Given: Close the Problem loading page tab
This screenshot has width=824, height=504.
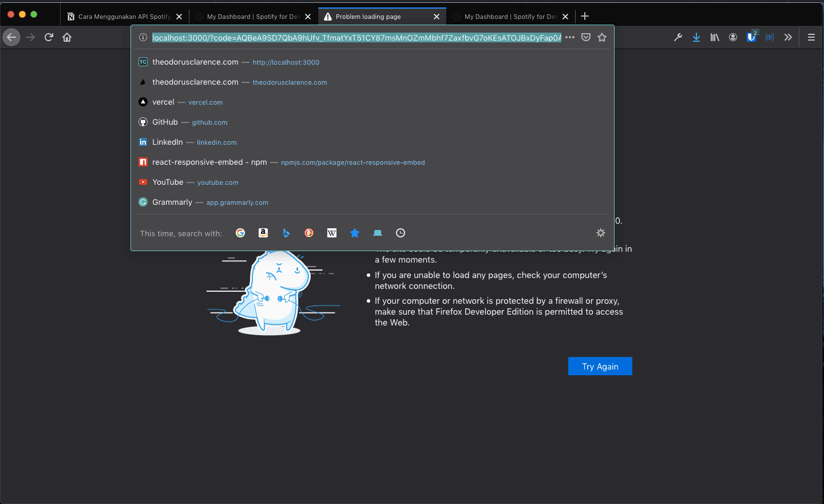Looking at the screenshot, I should point(437,17).
